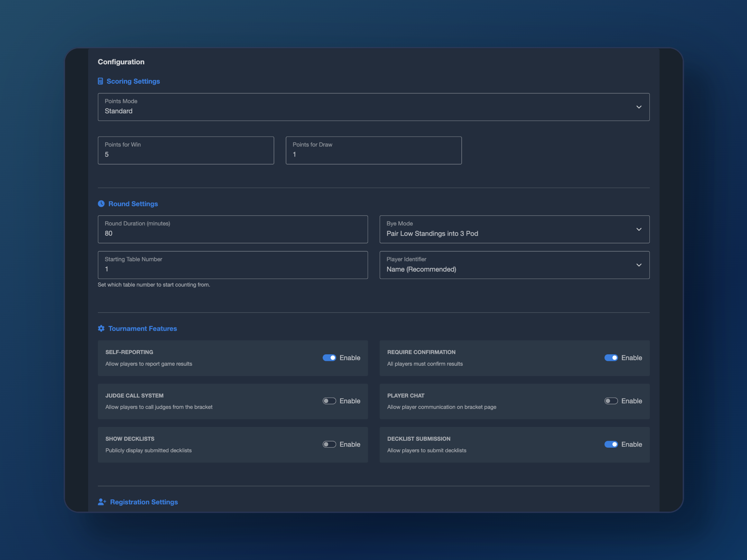Disable the Self-Reporting toggle
This screenshot has width=747, height=560.
click(x=329, y=358)
